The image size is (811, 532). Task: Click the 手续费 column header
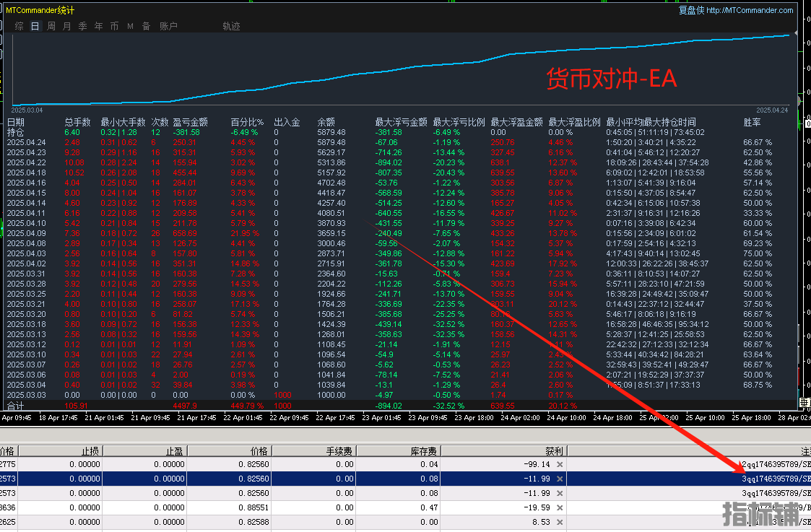coord(314,451)
